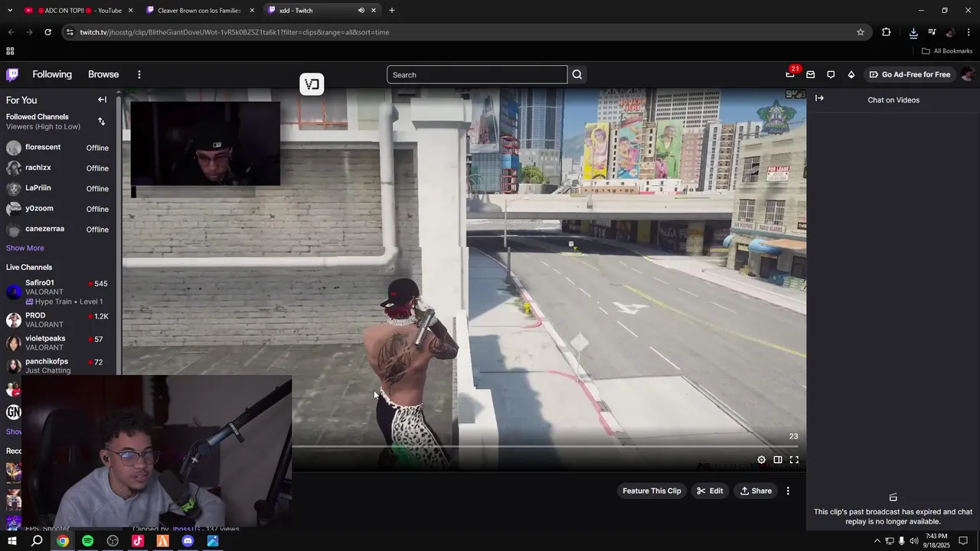
Task: Open Windows notification center
Action: 963,541
